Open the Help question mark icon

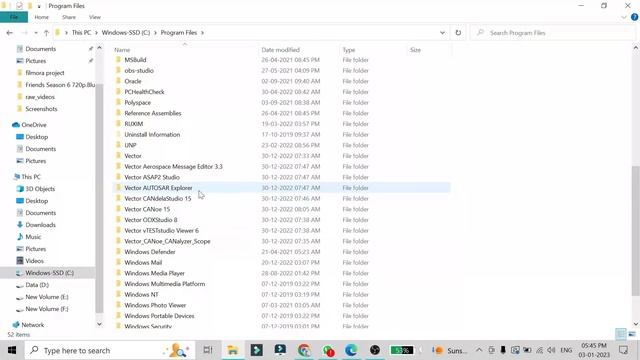pyautogui.click(x=634, y=17)
